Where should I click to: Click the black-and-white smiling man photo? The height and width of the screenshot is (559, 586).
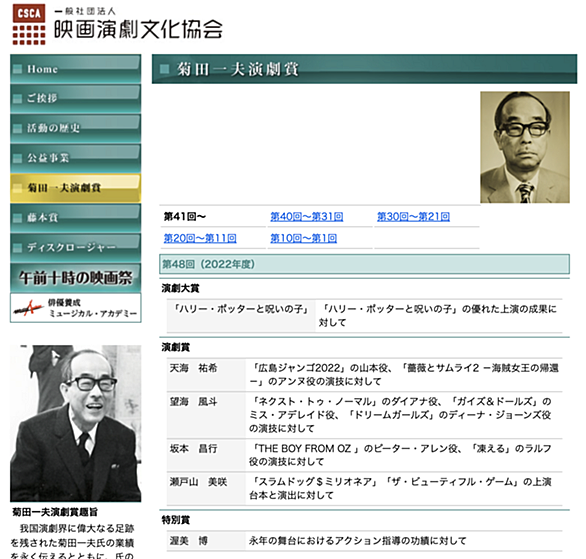pyautogui.click(x=75, y=423)
